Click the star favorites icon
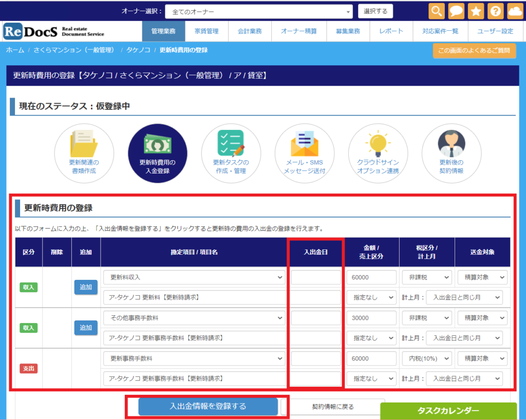Screen dimensions: 526x420 point(476,11)
